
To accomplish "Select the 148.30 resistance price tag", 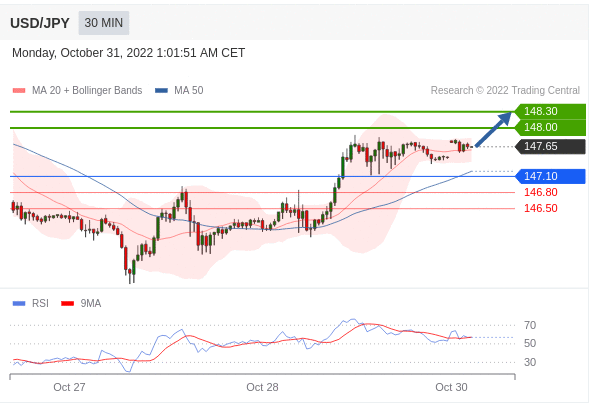I will click(x=550, y=111).
